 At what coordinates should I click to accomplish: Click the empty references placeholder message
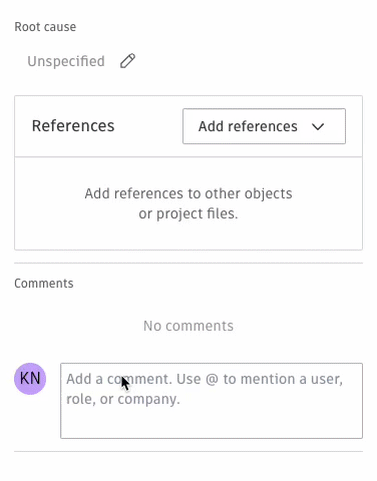point(188,203)
